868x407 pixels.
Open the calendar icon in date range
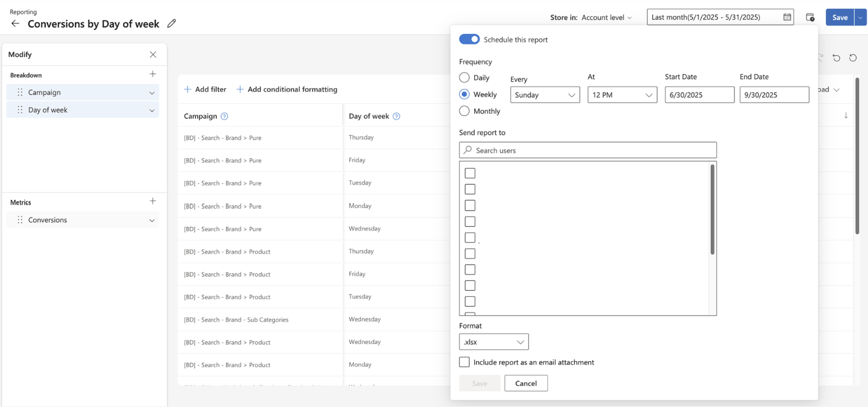pos(787,17)
